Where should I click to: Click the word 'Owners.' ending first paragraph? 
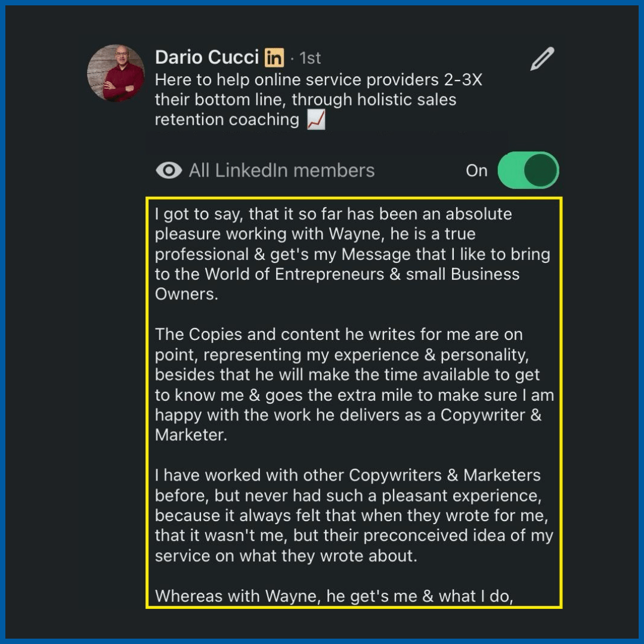pyautogui.click(x=187, y=294)
